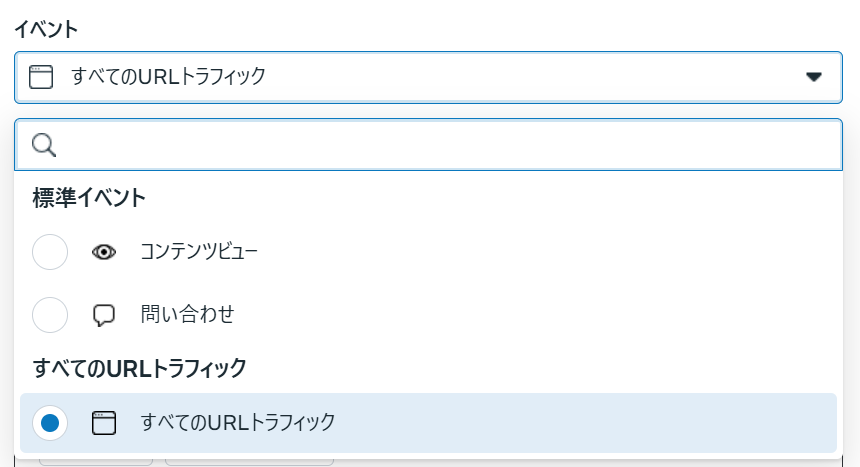
Task: Click the left partially hidden button below the list
Action: click(x=96, y=461)
